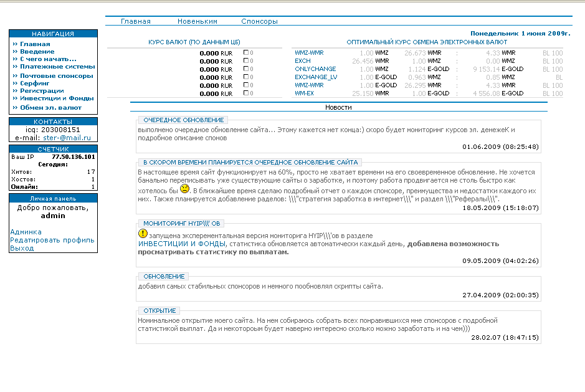Go to Почтовые спонсоры section
The width and height of the screenshot is (585, 392).
click(56, 76)
